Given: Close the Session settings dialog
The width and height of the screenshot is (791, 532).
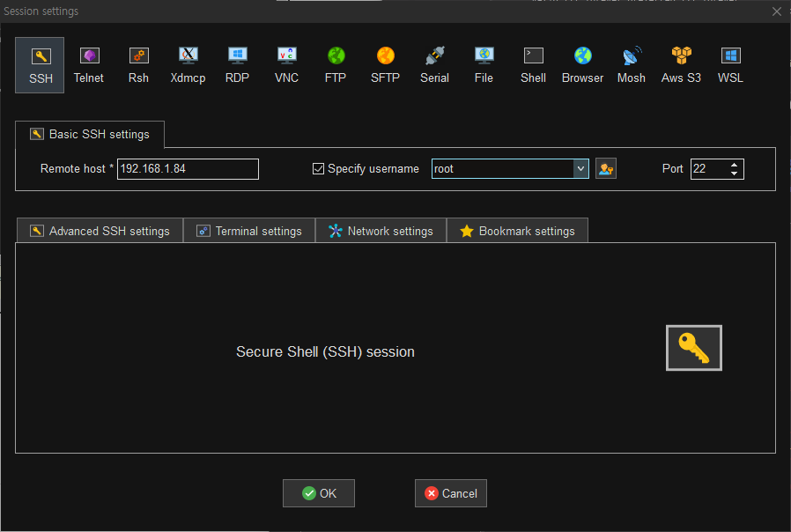Looking at the screenshot, I should click(777, 11).
